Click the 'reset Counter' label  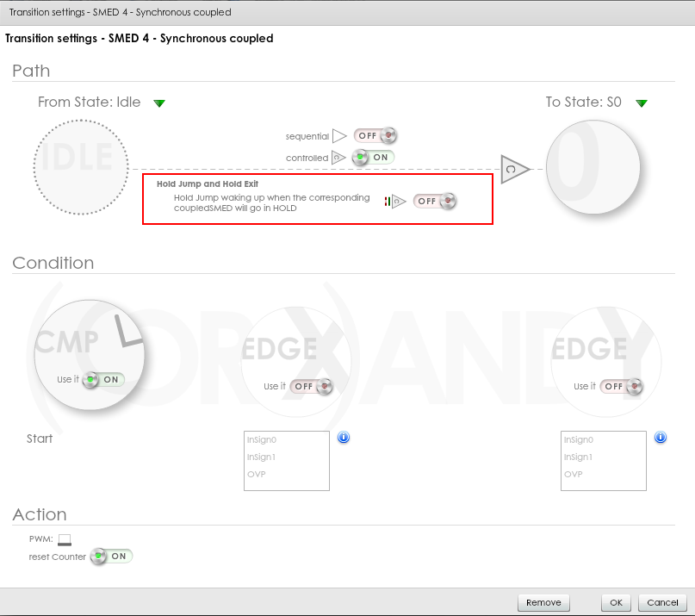tap(57, 557)
